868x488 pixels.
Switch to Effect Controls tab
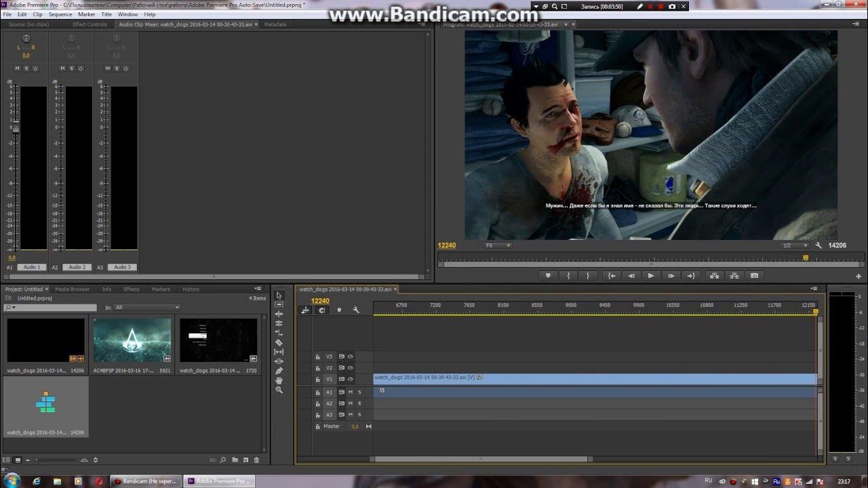point(90,24)
